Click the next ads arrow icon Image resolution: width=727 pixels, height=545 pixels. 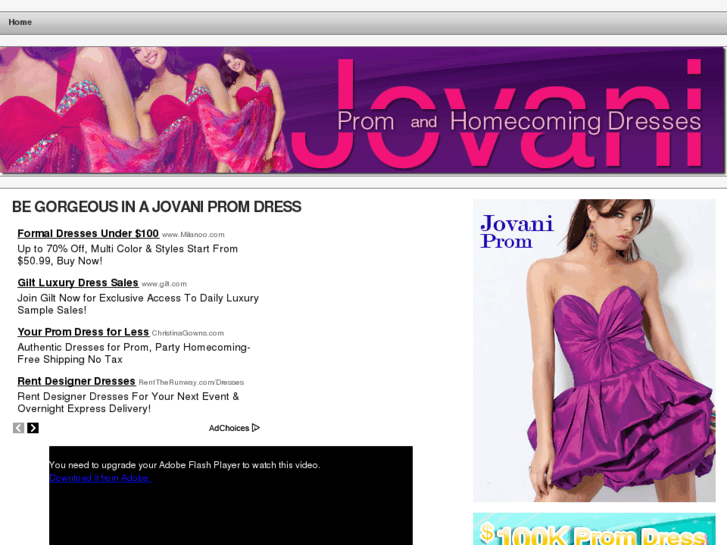pyautogui.click(x=33, y=428)
